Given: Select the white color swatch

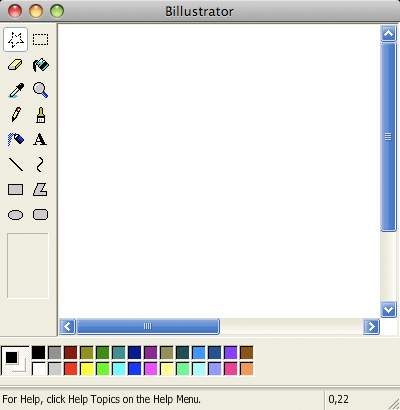Looking at the screenshot, I should coord(38,369).
